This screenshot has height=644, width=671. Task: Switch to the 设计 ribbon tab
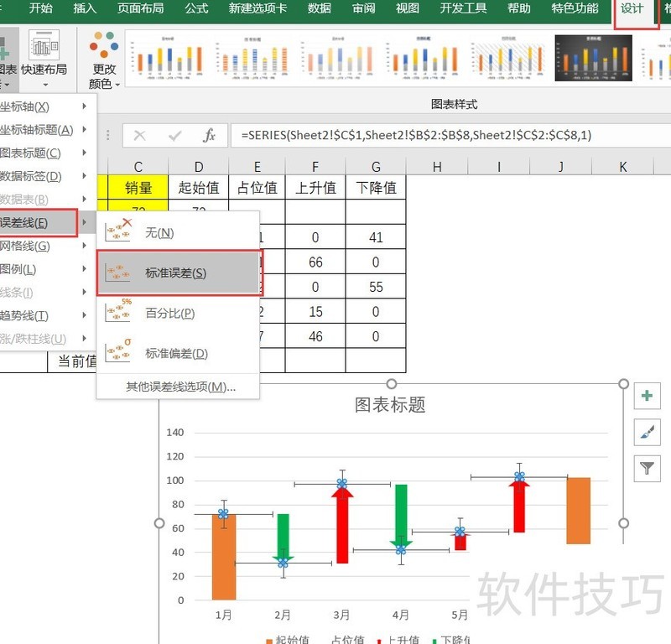(x=632, y=9)
